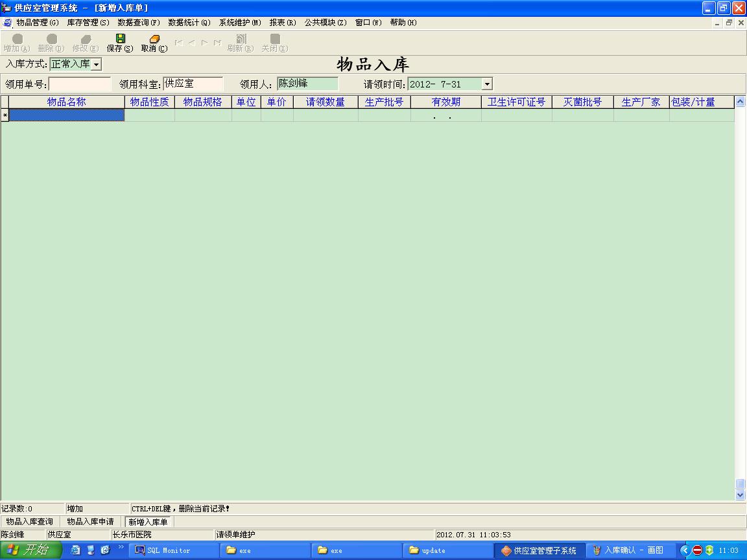Open the 帮助(H) menu
This screenshot has width=747, height=560.
[x=403, y=23]
